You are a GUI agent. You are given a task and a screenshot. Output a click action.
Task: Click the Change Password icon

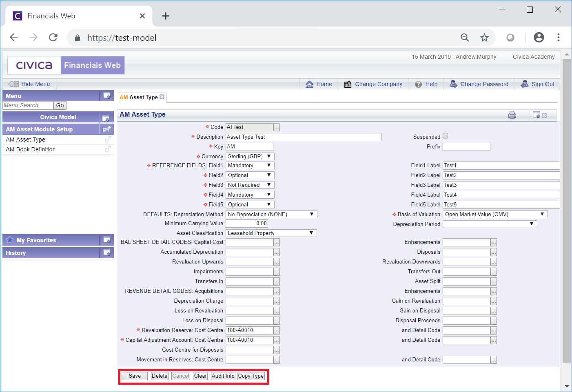tap(453, 84)
